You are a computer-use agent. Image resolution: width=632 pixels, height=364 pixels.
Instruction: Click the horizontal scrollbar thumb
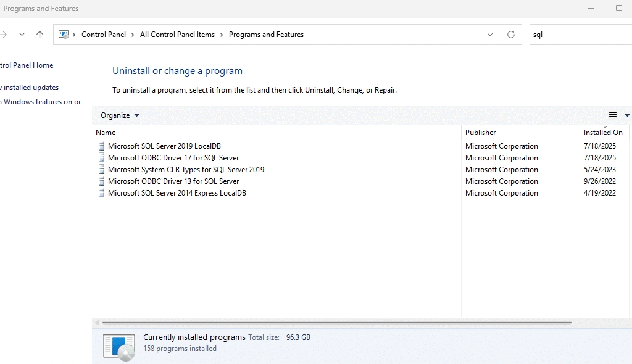click(x=337, y=323)
